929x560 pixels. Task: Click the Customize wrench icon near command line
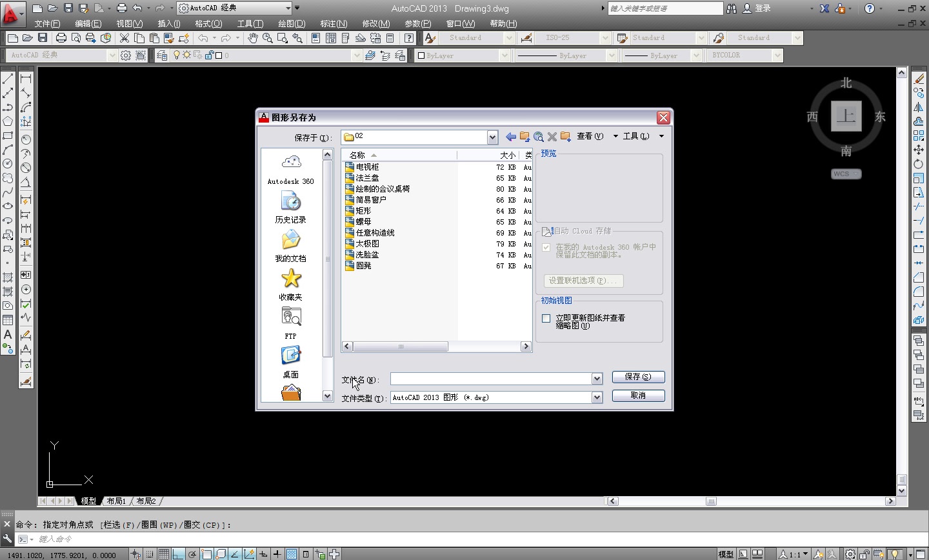(8, 539)
